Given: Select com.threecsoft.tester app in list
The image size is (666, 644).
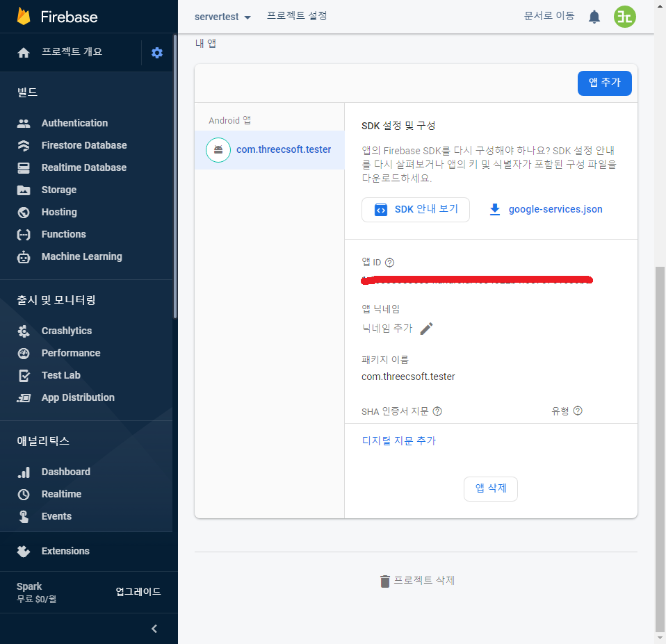Looking at the screenshot, I should pos(269,150).
